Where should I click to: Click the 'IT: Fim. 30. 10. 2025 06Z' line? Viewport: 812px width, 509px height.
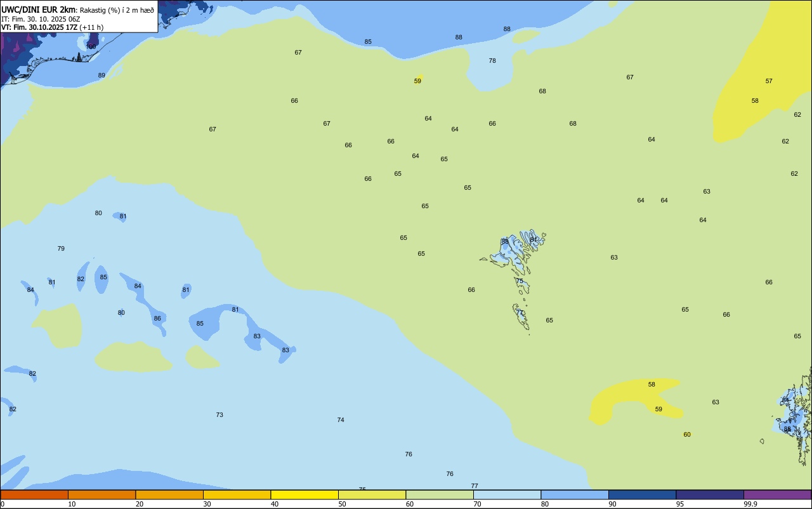[x=40, y=19]
